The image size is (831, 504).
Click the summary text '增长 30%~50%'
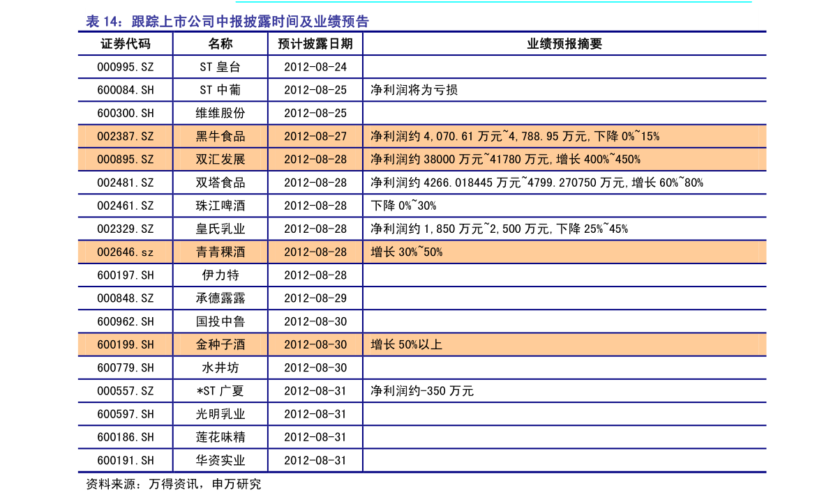pyautogui.click(x=407, y=252)
